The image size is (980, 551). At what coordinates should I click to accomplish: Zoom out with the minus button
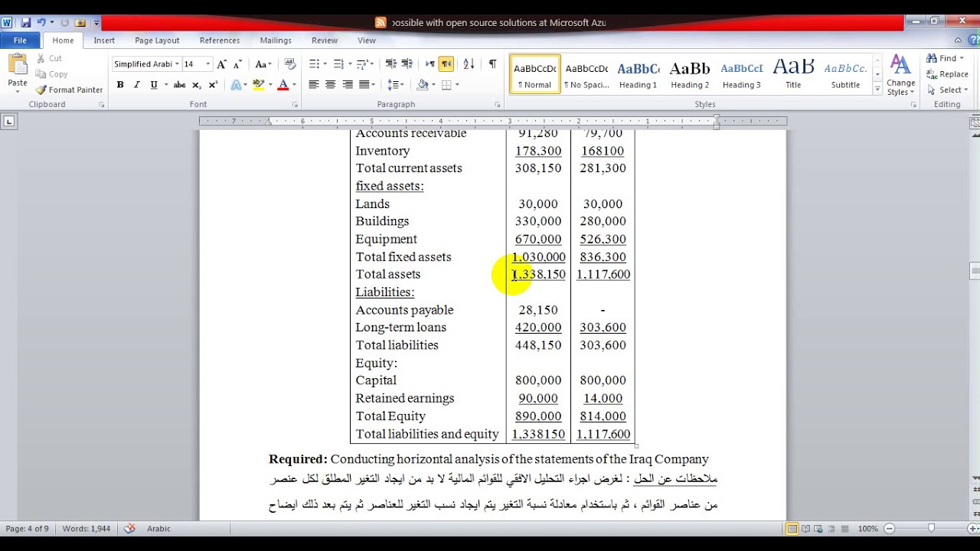tap(890, 529)
